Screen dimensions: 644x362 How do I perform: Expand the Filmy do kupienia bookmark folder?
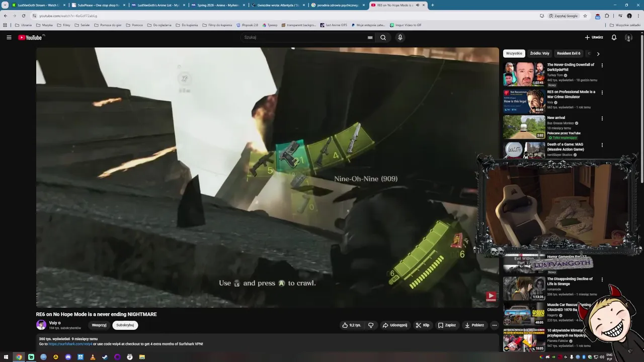tap(217, 25)
